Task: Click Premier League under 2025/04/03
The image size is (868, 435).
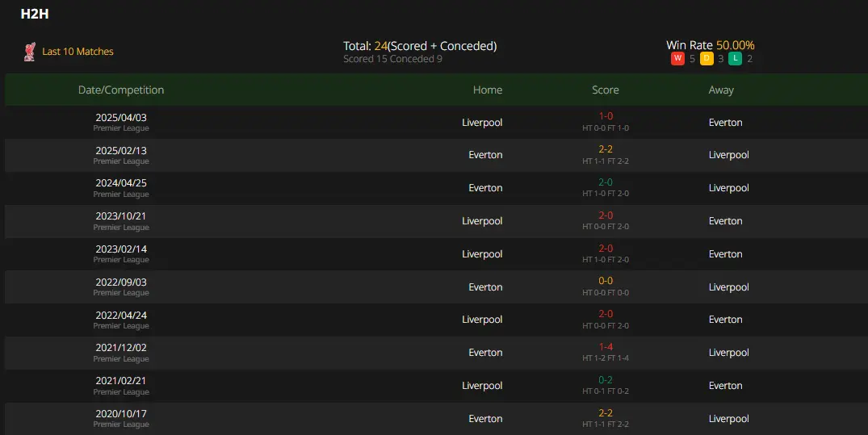Action: (x=120, y=128)
